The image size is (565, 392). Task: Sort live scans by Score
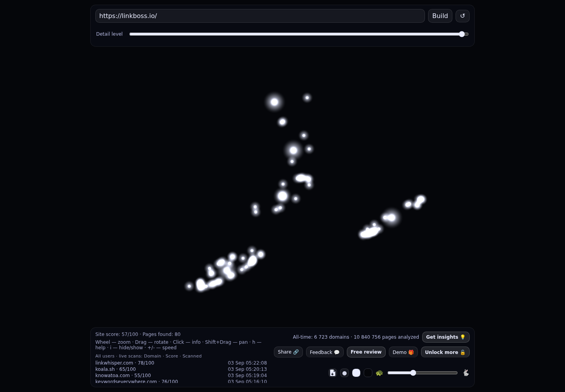click(172, 356)
